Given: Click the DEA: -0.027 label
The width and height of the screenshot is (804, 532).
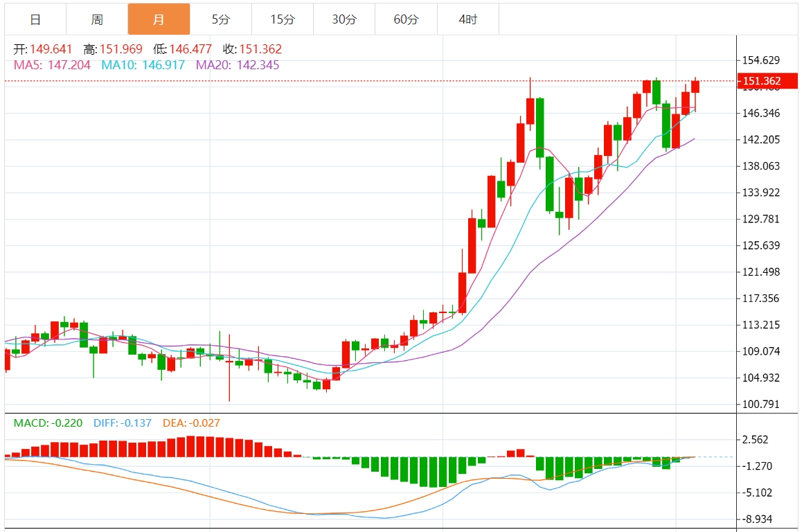Looking at the screenshot, I should [x=191, y=423].
